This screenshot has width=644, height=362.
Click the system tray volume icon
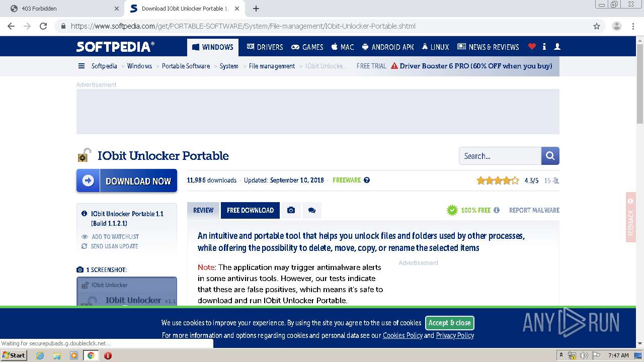(584, 355)
